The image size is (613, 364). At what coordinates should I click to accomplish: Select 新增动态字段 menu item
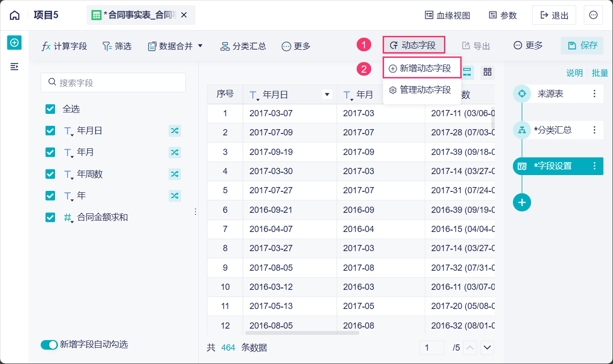tap(422, 68)
